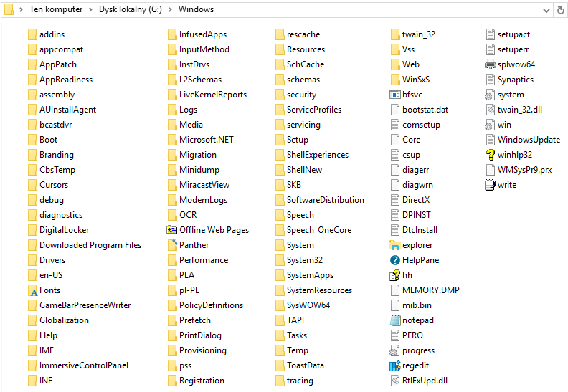The width and height of the screenshot is (568, 392).
Task: Click the explorer application icon
Action: 394,245
